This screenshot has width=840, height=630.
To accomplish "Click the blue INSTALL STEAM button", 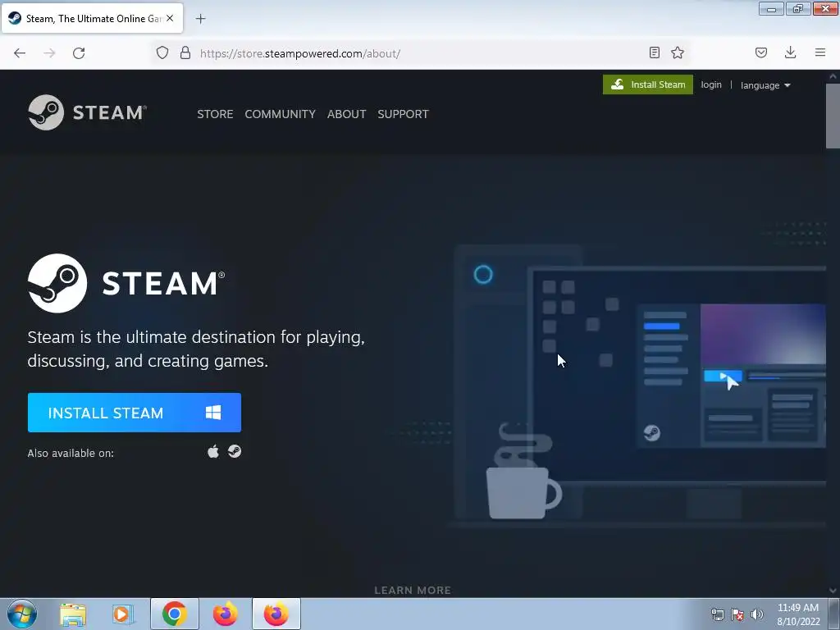I will (135, 413).
